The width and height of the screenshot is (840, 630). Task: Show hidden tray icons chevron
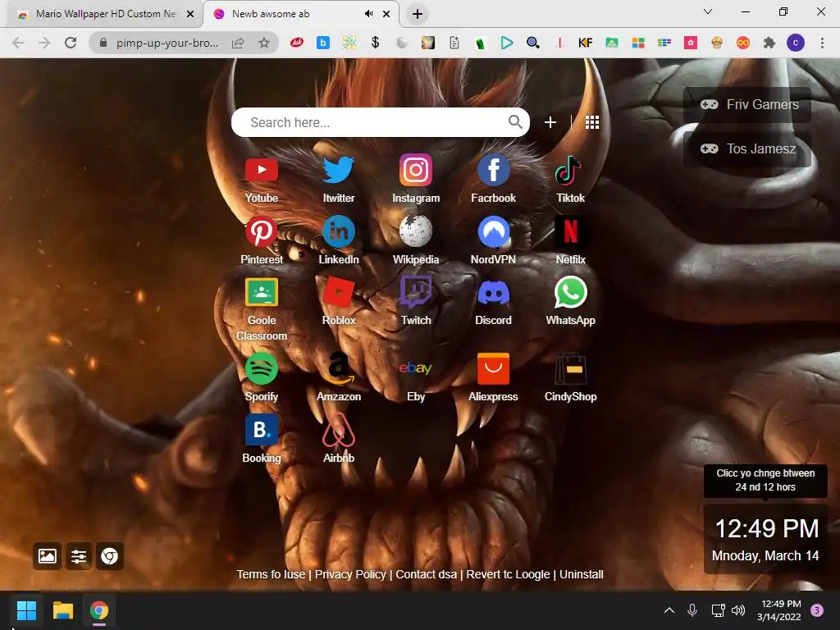669,610
